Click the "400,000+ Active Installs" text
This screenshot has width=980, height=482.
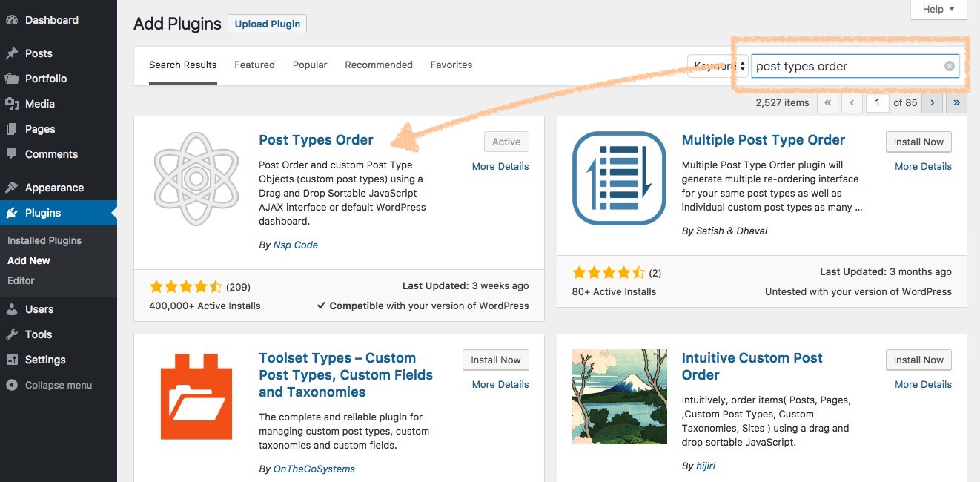[205, 306]
